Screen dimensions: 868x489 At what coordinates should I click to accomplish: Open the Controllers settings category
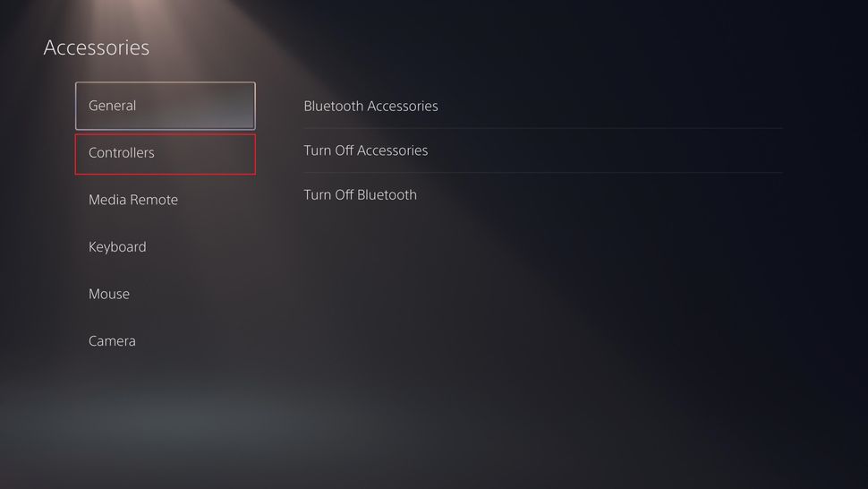pos(165,153)
